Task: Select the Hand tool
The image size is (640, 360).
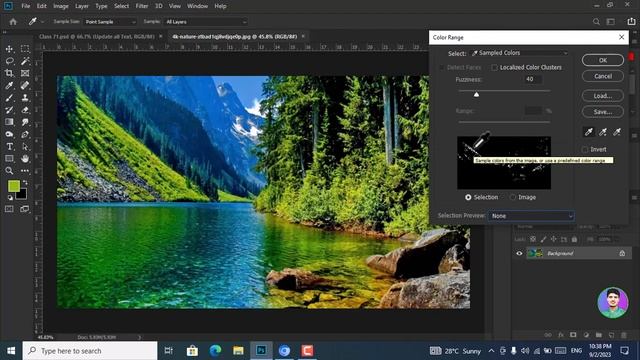Action: [x=25, y=158]
